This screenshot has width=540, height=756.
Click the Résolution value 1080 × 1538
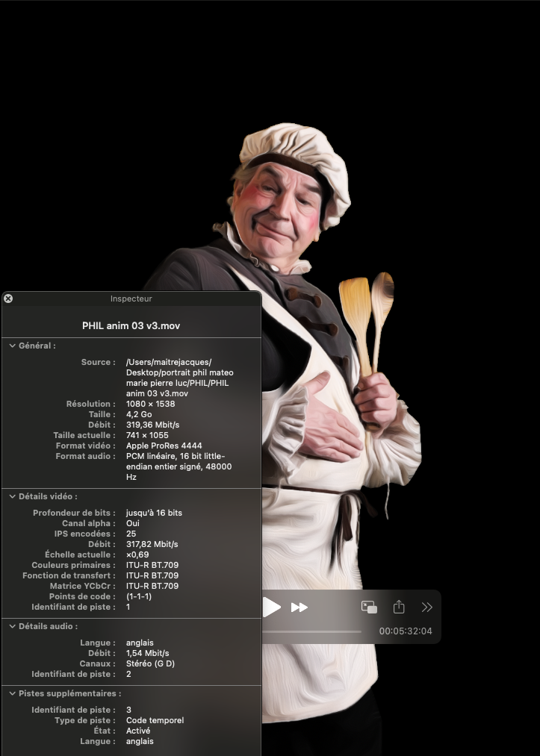pyautogui.click(x=150, y=404)
